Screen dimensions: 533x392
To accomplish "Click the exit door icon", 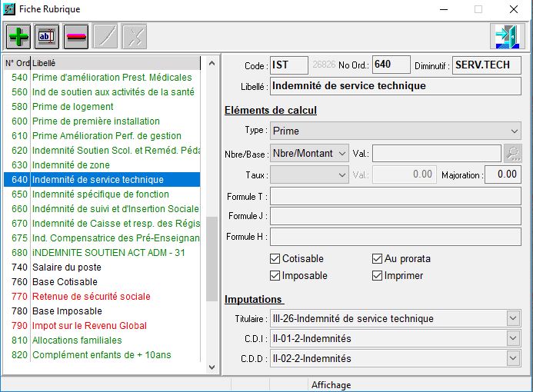I will pyautogui.click(x=507, y=36).
